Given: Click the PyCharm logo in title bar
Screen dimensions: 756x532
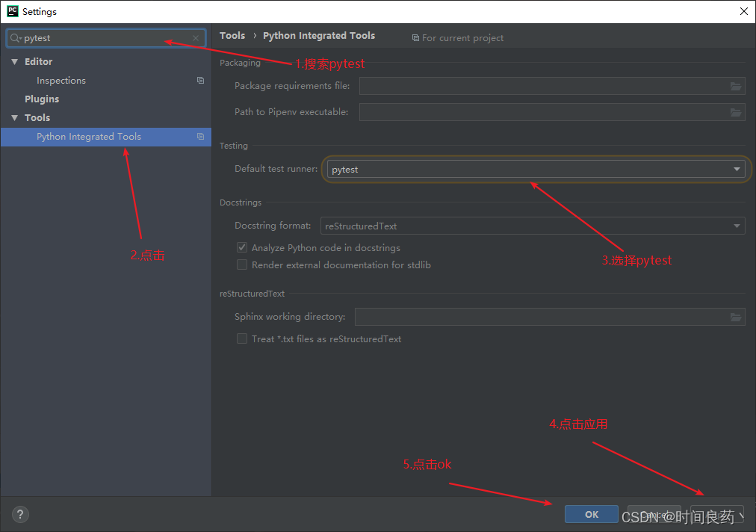Looking at the screenshot, I should 13,11.
